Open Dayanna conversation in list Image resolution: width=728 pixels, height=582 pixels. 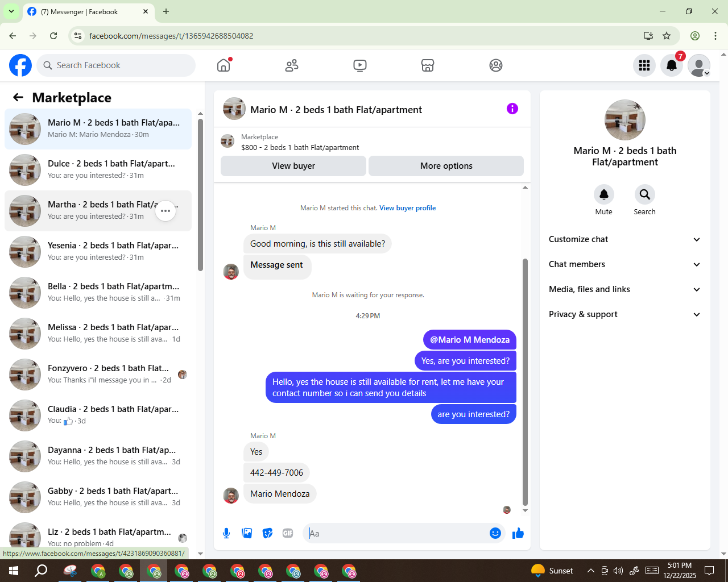coord(98,456)
